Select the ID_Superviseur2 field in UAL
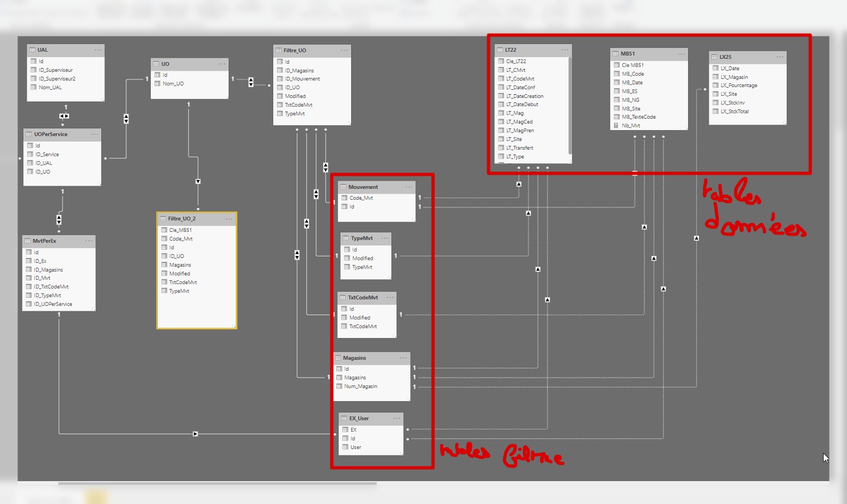This screenshot has height=504, width=847. click(57, 78)
